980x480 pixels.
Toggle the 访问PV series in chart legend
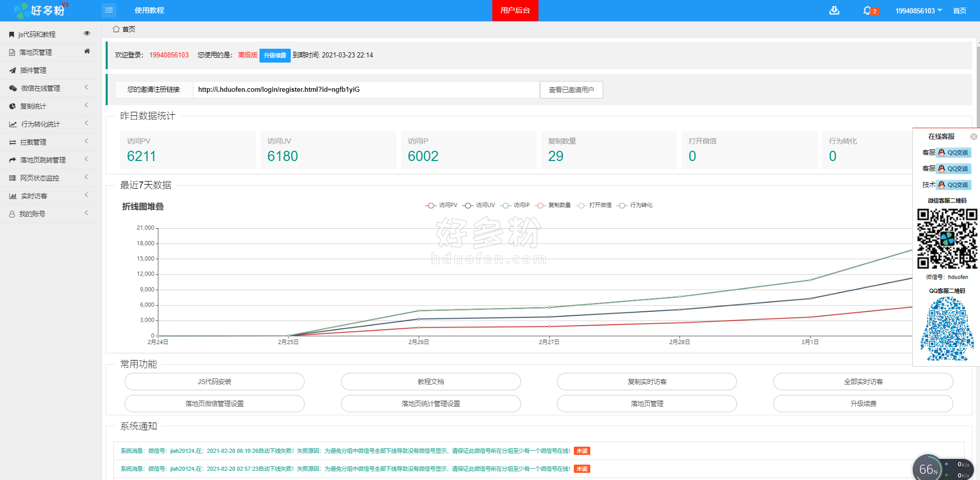[441, 205]
